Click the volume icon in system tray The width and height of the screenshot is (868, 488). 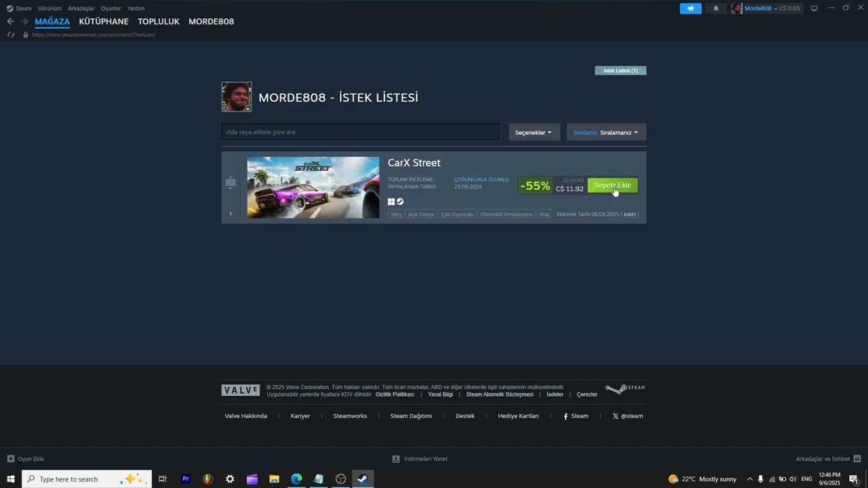(793, 479)
